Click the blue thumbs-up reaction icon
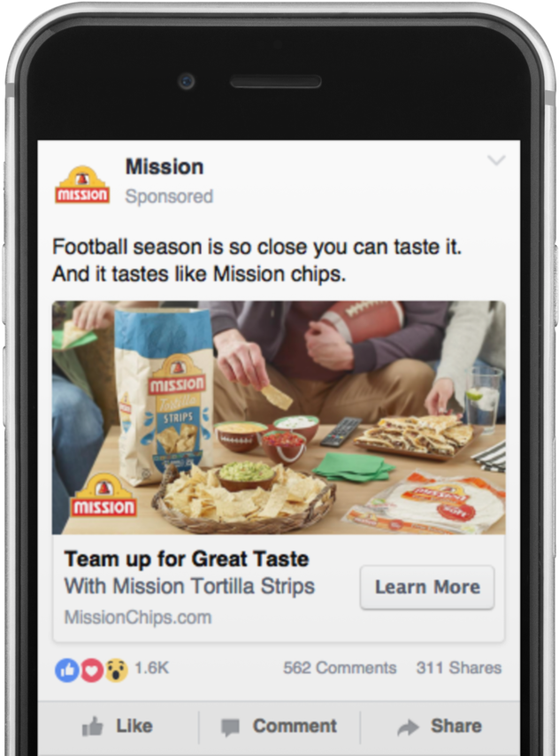559x756 pixels. coord(67,670)
